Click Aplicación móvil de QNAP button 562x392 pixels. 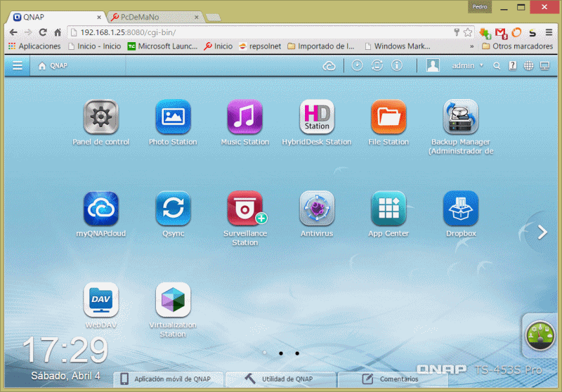[x=169, y=379]
